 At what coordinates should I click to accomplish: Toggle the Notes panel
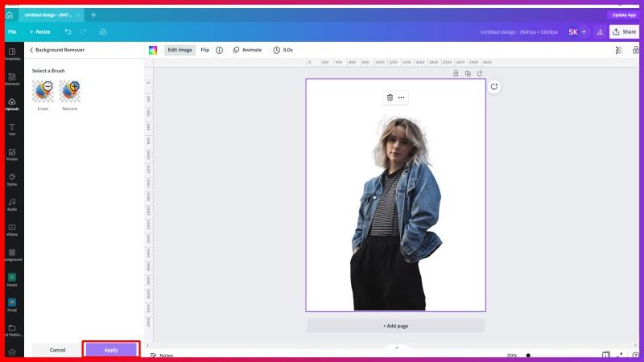click(x=161, y=355)
